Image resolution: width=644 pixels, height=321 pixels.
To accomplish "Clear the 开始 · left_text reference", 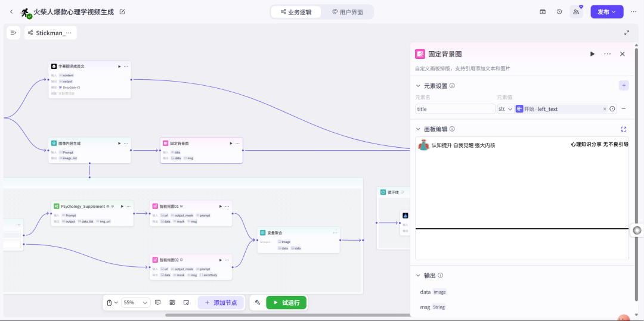I will click(604, 109).
